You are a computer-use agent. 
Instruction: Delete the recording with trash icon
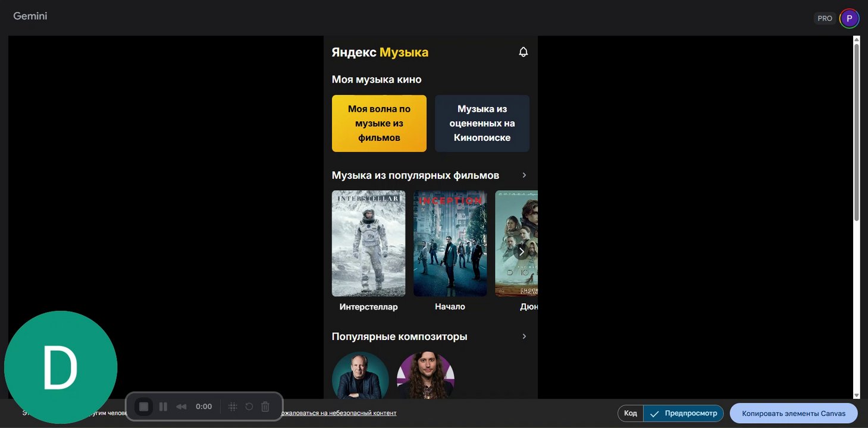pos(265,407)
